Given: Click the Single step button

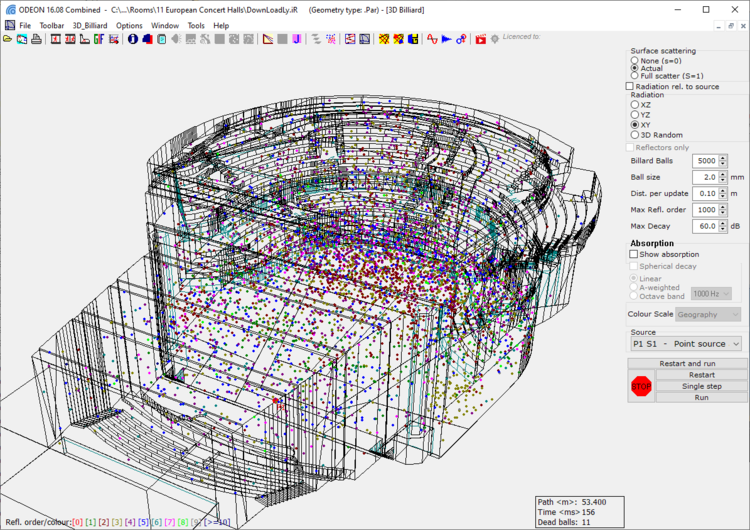Looking at the screenshot, I should click(700, 386).
